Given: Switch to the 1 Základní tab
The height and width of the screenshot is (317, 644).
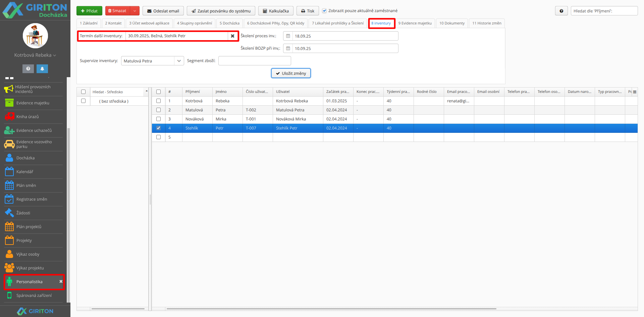Looking at the screenshot, I should tap(89, 23).
